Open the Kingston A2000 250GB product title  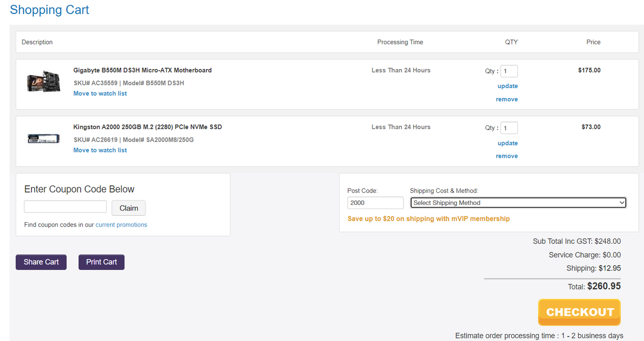(x=147, y=127)
